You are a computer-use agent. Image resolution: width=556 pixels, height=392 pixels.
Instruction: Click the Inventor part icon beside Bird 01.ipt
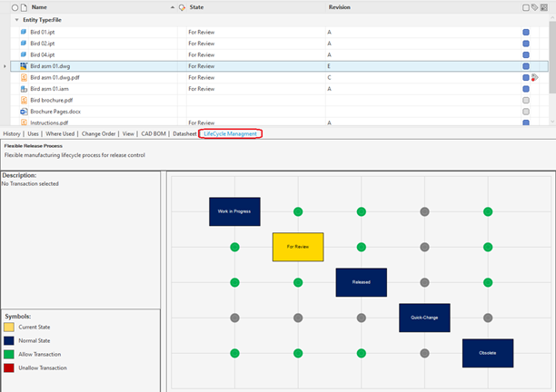pyautogui.click(x=24, y=32)
